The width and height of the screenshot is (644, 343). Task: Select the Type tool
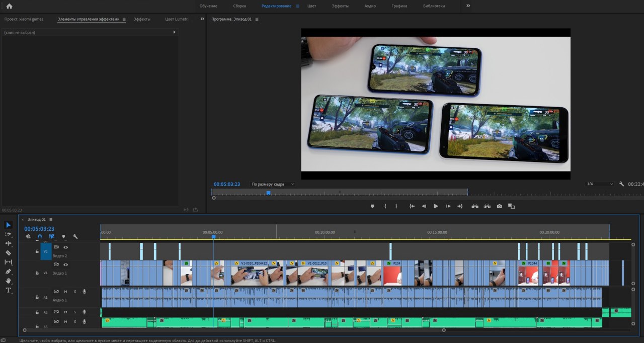point(8,290)
